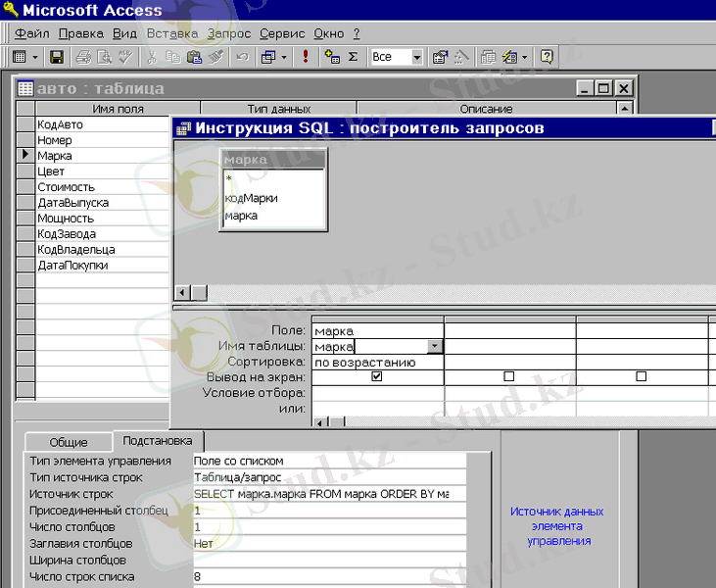This screenshot has height=588, width=716.
Task: Switch to the Общие tab
Action: [68, 443]
